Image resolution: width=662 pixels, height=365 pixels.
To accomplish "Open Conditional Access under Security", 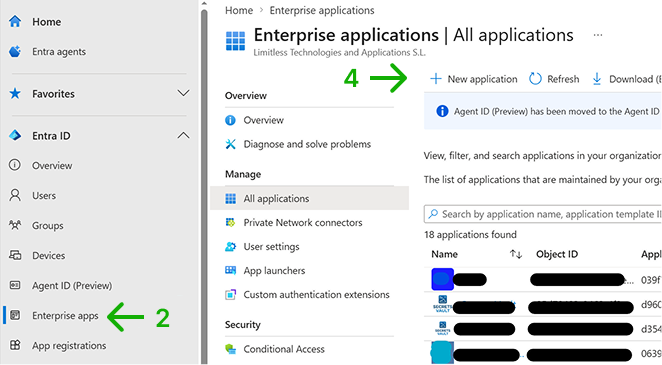I will click(x=284, y=349).
